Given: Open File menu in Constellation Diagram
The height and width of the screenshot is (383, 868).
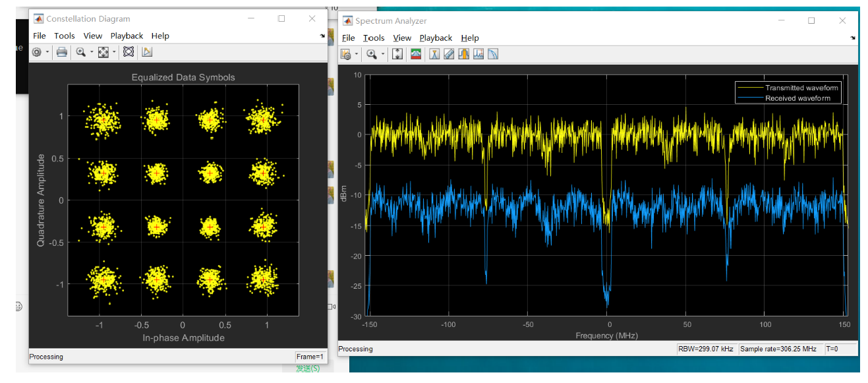Looking at the screenshot, I should (40, 36).
